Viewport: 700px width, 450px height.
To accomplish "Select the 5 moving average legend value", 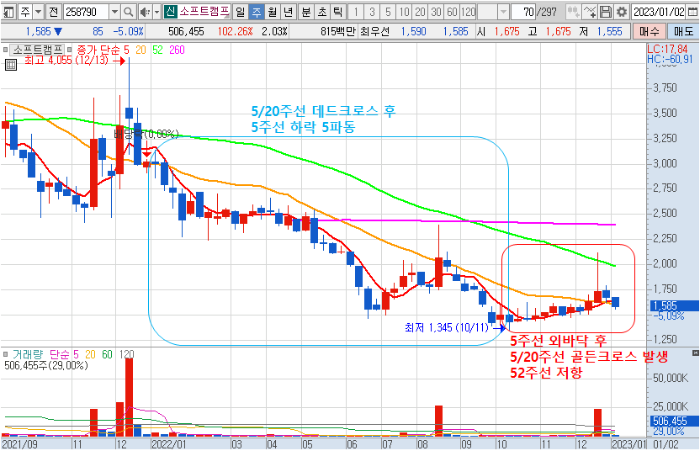I will tap(126, 50).
